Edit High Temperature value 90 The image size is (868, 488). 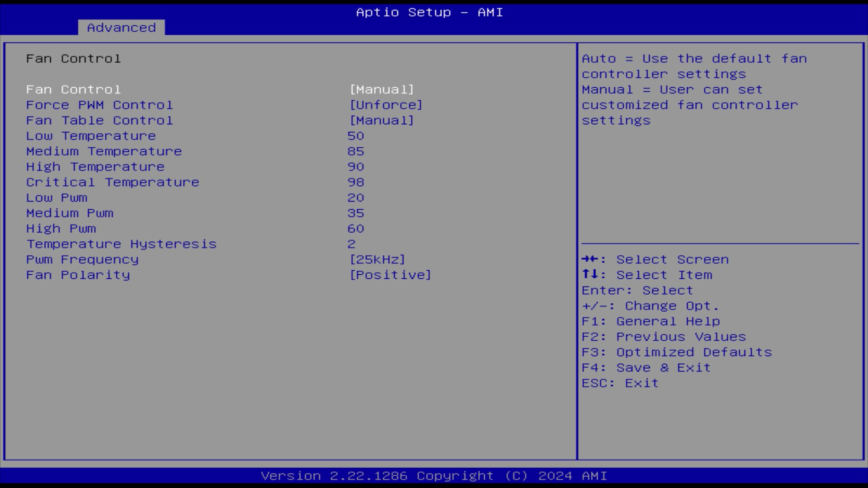click(x=356, y=167)
